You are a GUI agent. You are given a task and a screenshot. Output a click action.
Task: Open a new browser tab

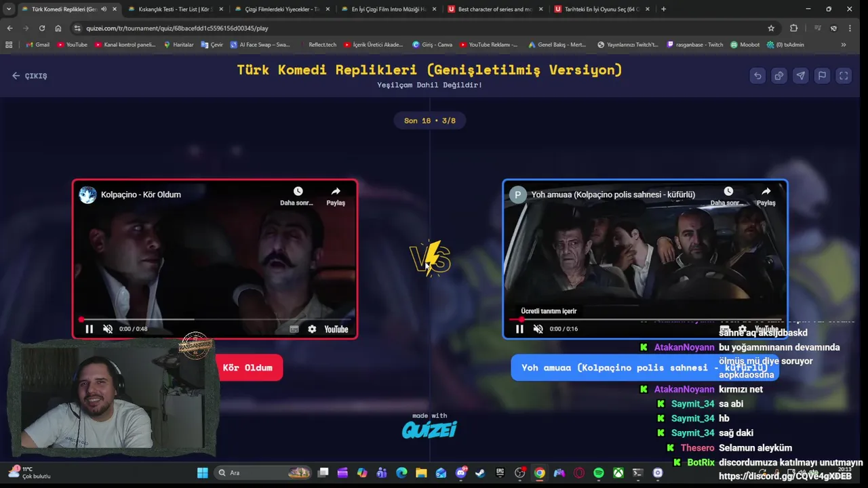point(663,9)
